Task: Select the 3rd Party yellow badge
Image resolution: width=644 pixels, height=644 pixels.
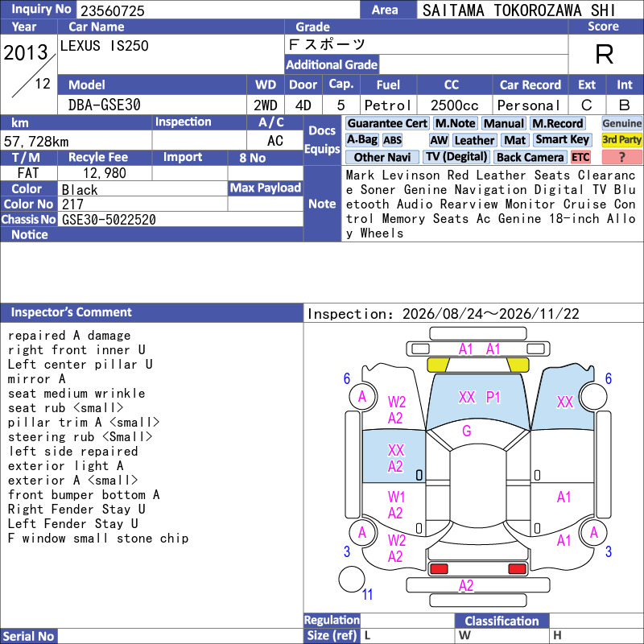Action: tap(621, 139)
